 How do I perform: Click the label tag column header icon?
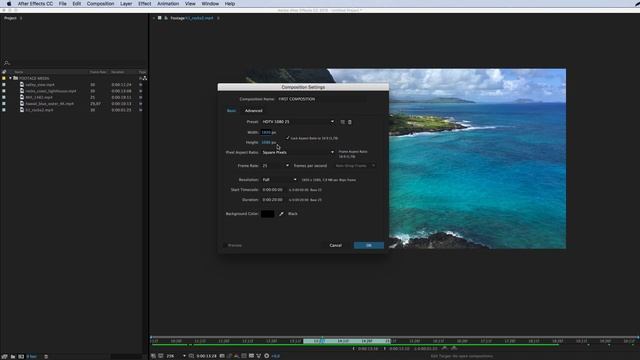(4, 72)
